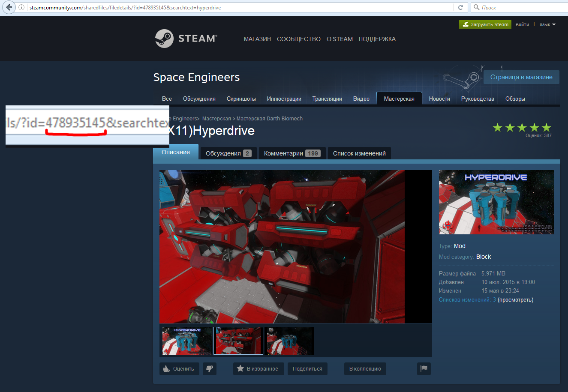The height and width of the screenshot is (392, 568).
Task: Open the Трансляции hub tab
Action: pos(327,99)
